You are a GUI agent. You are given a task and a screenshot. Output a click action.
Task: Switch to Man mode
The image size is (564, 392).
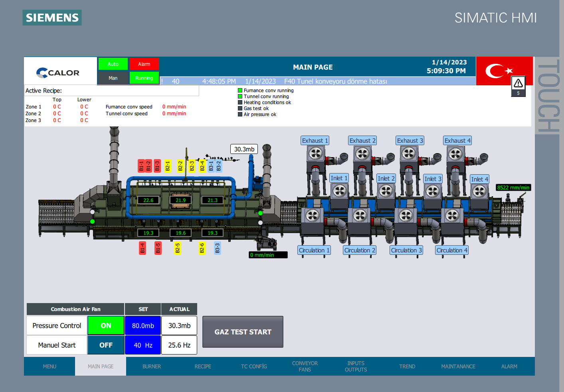coord(113,78)
